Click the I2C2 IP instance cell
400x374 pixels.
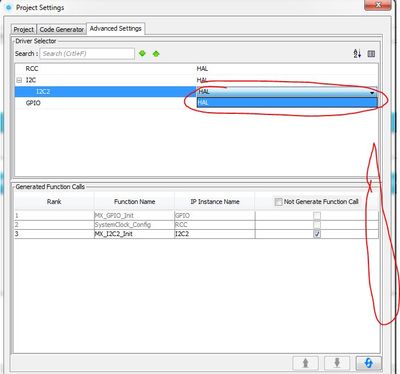(215, 234)
